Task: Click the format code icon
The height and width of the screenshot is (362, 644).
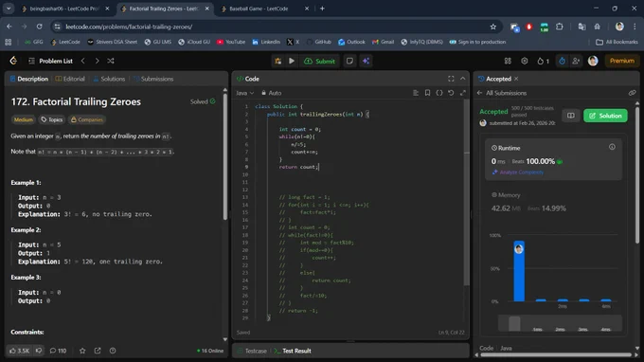Action: point(416,93)
